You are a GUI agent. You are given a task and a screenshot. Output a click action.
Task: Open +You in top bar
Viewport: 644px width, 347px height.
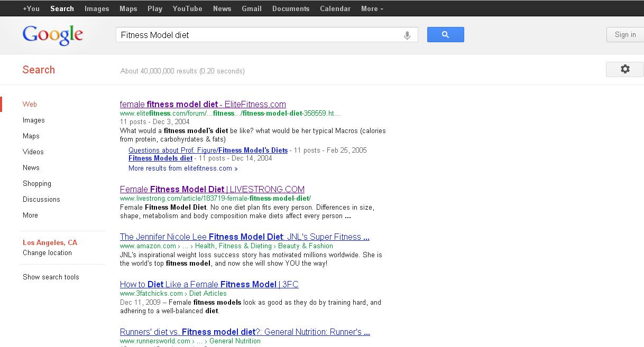pyautogui.click(x=31, y=8)
